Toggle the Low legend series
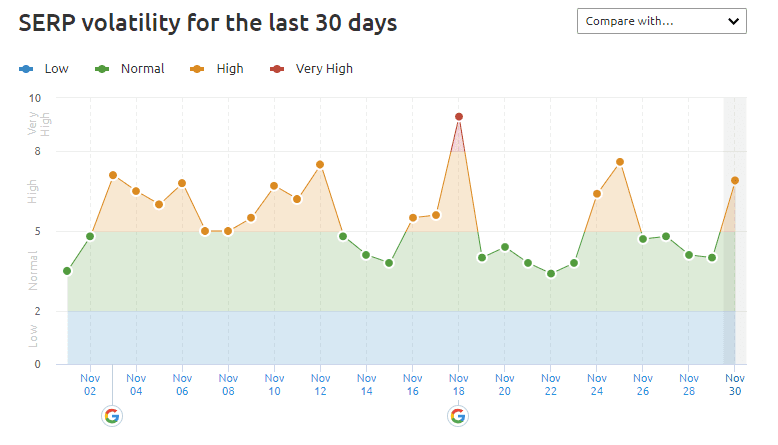The image size is (778, 445). (45, 69)
